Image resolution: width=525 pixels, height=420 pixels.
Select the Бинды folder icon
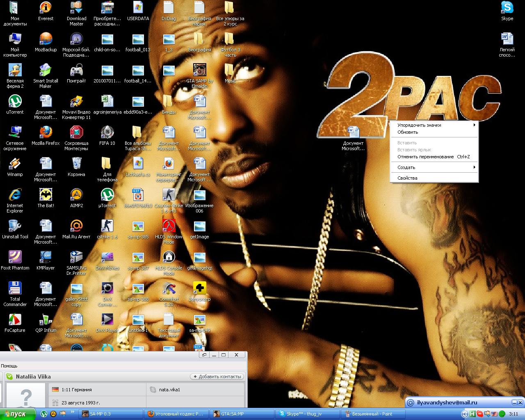[x=169, y=105]
